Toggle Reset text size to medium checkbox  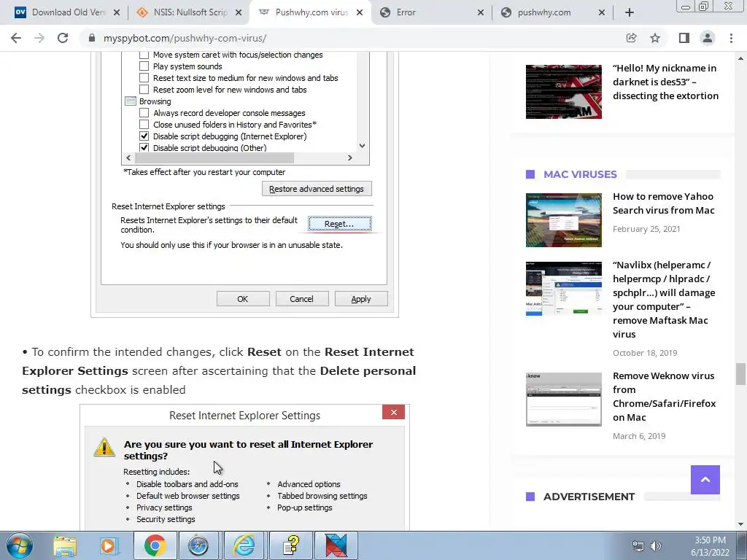click(144, 77)
